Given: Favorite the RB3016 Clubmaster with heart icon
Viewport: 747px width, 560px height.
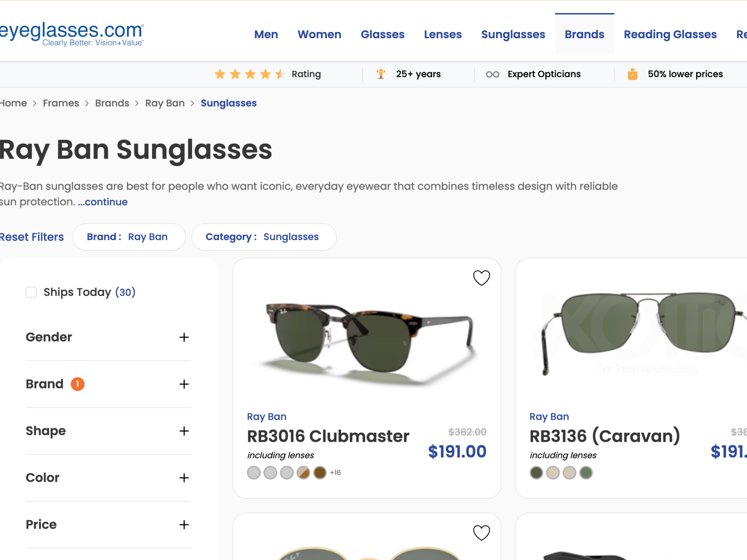Looking at the screenshot, I should [481, 278].
